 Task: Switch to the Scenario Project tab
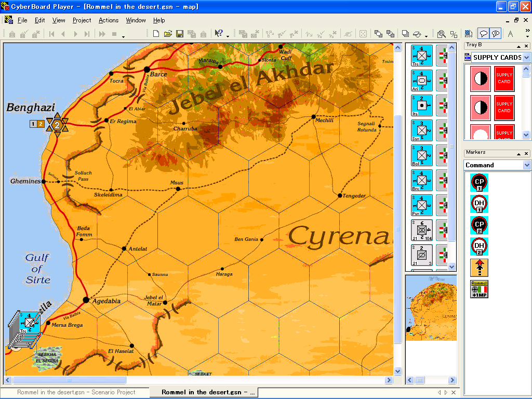pos(76,392)
